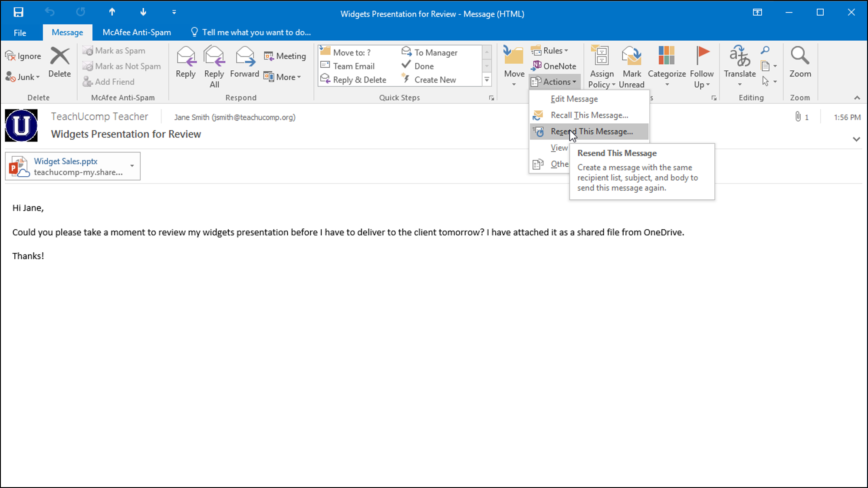Open the Widget Sales.pptx attachment

click(66, 161)
